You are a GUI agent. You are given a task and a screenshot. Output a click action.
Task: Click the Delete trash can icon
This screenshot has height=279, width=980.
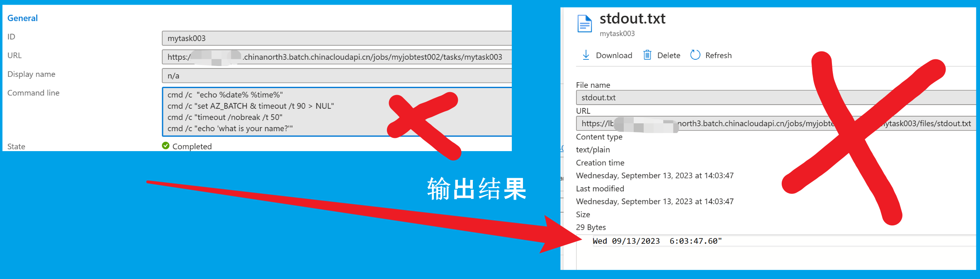[x=647, y=55]
